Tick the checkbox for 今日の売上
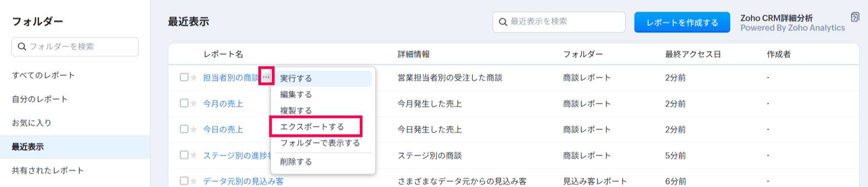868x187 pixels. click(184, 129)
